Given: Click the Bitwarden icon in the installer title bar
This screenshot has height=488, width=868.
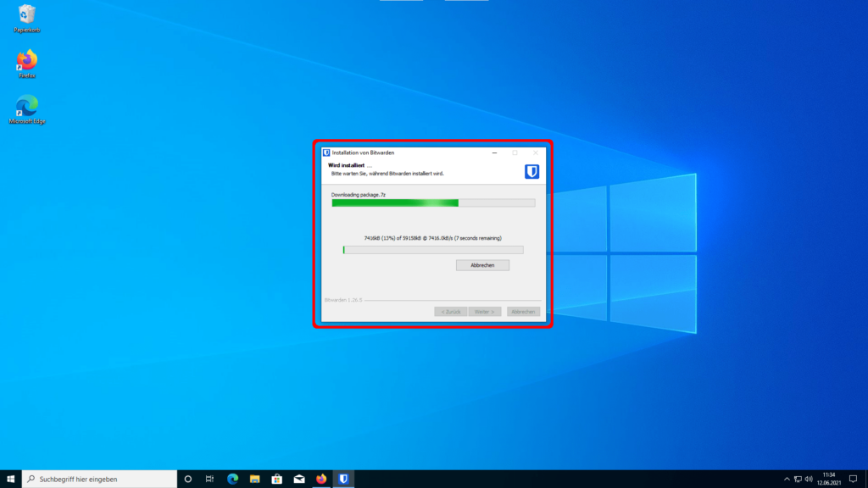Looking at the screenshot, I should (x=326, y=152).
